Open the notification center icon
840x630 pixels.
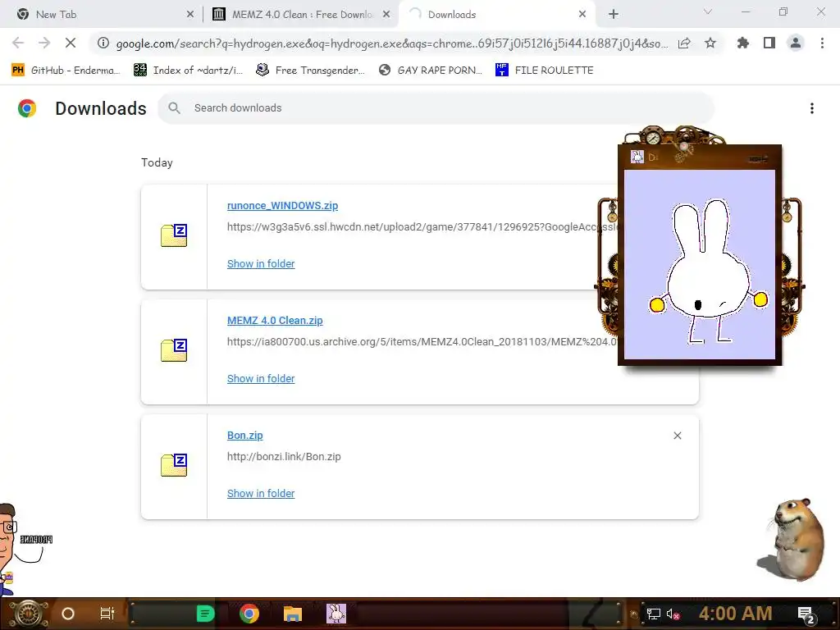click(806, 614)
